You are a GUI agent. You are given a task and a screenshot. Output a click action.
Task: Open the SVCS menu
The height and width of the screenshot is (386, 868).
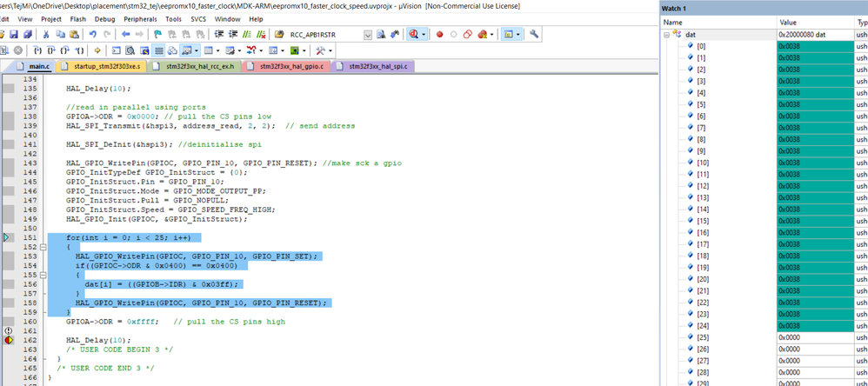(198, 19)
